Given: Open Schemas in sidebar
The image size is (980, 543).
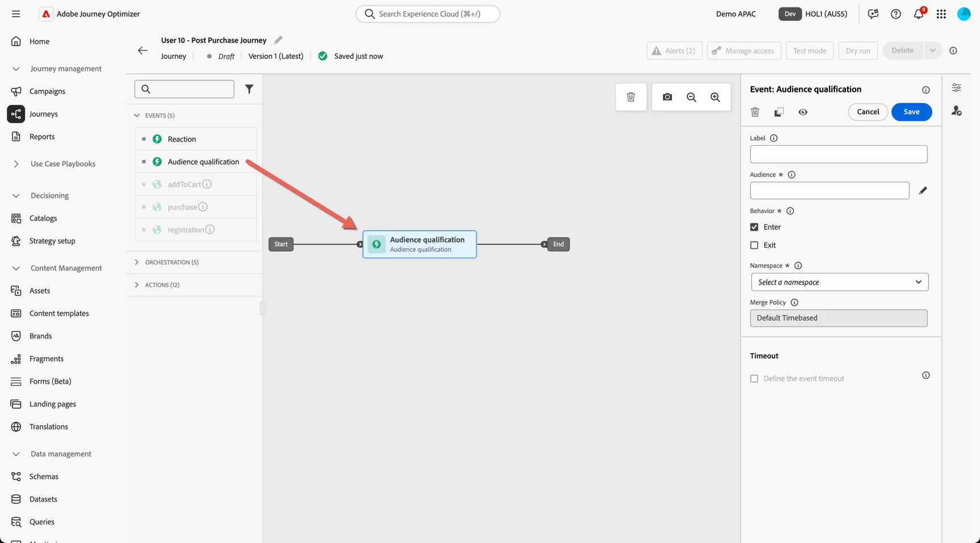Looking at the screenshot, I should (x=44, y=477).
